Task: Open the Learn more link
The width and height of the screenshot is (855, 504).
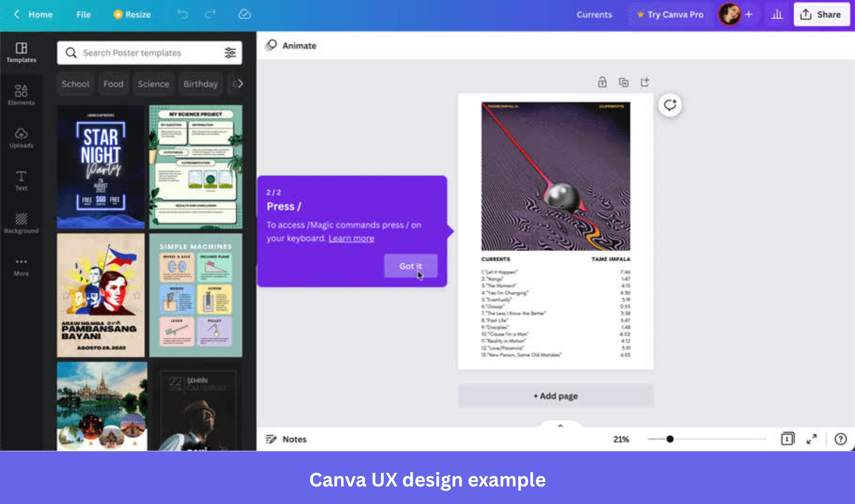Action: pyautogui.click(x=351, y=238)
